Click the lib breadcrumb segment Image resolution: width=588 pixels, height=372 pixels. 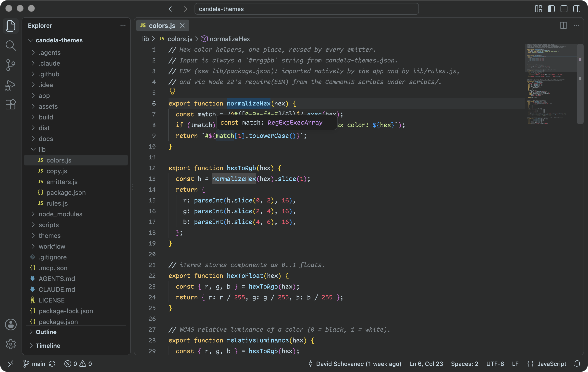click(x=146, y=39)
